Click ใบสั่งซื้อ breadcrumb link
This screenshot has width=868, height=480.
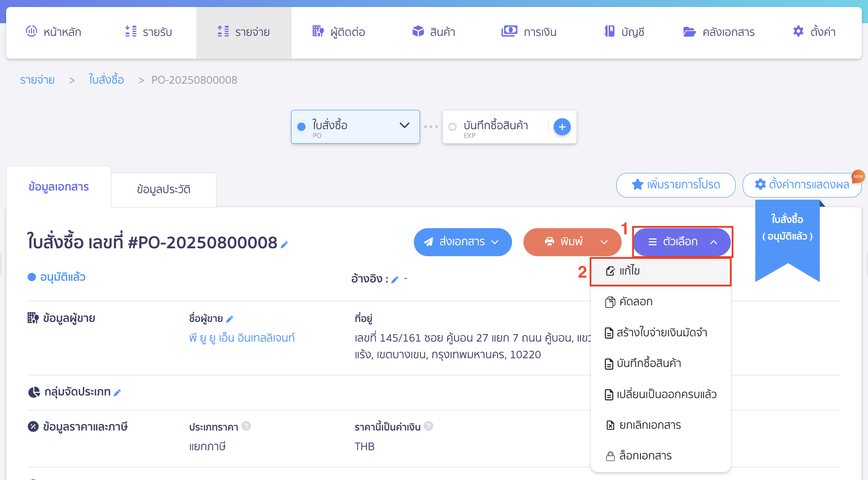(106, 80)
